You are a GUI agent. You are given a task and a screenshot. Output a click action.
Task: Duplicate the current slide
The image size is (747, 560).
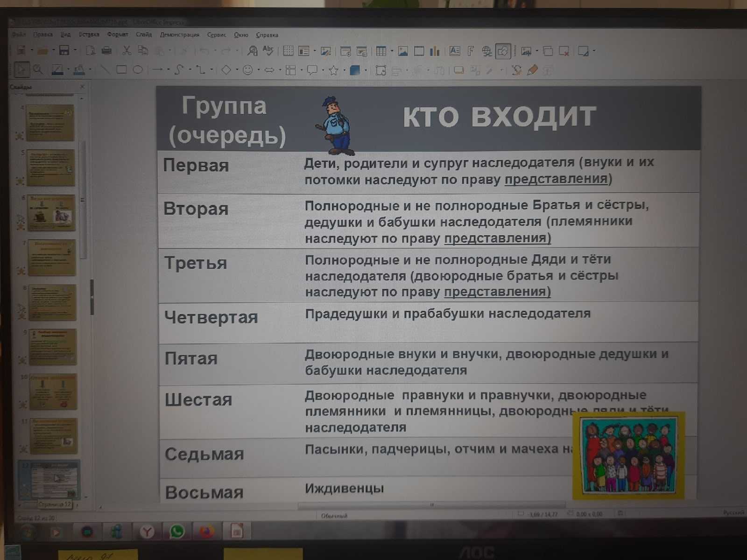pyautogui.click(x=548, y=51)
